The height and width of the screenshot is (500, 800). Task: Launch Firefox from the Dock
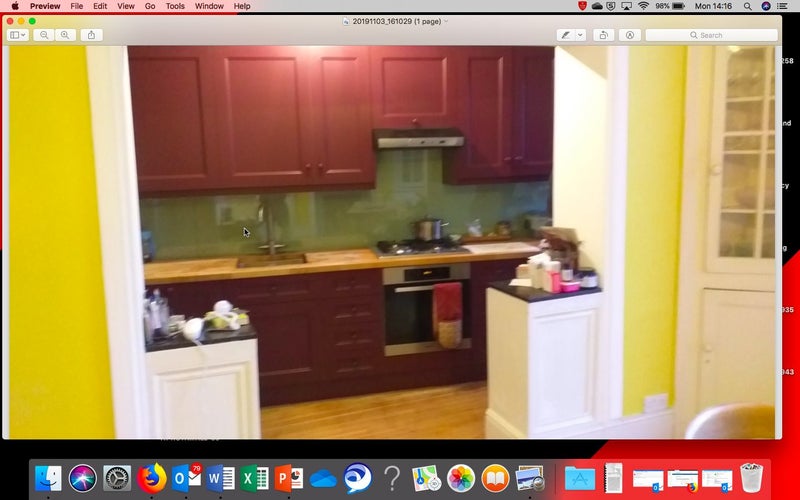(x=152, y=478)
